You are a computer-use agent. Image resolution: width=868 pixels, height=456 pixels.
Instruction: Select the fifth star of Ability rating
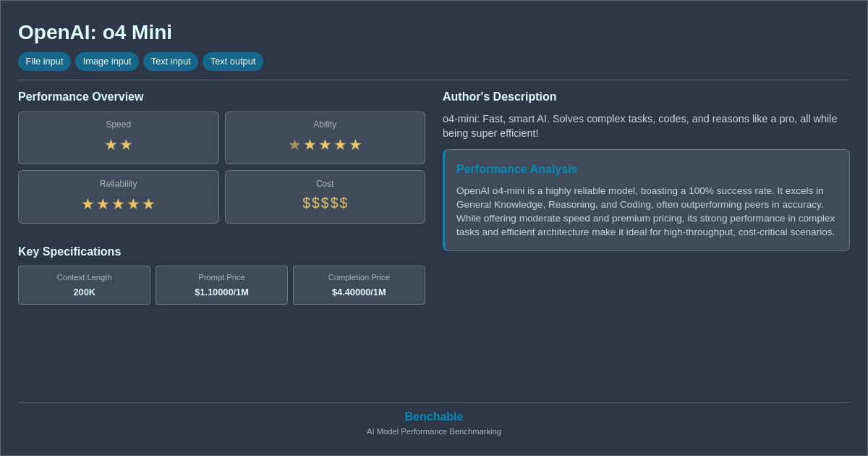coord(355,144)
